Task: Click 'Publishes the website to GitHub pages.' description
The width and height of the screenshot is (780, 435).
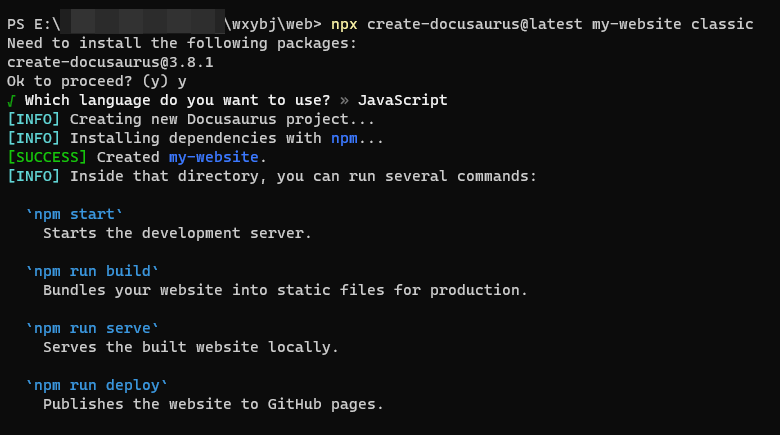Action: [x=213, y=404]
